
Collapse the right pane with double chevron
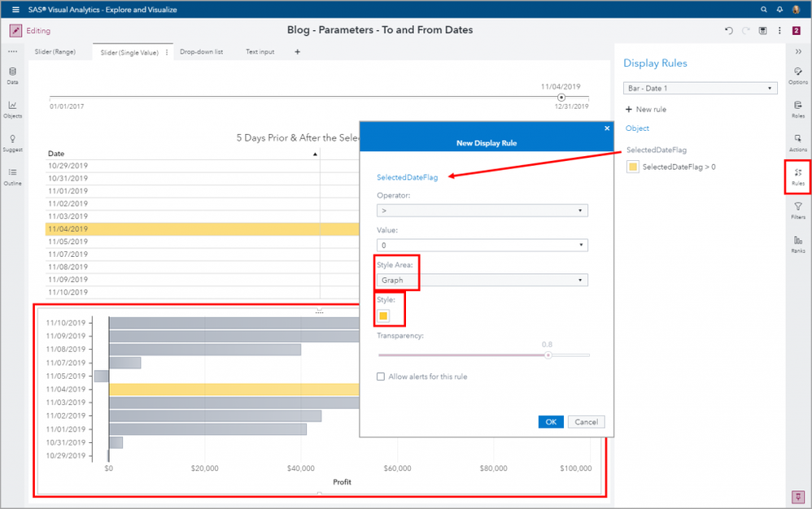pyautogui.click(x=798, y=51)
